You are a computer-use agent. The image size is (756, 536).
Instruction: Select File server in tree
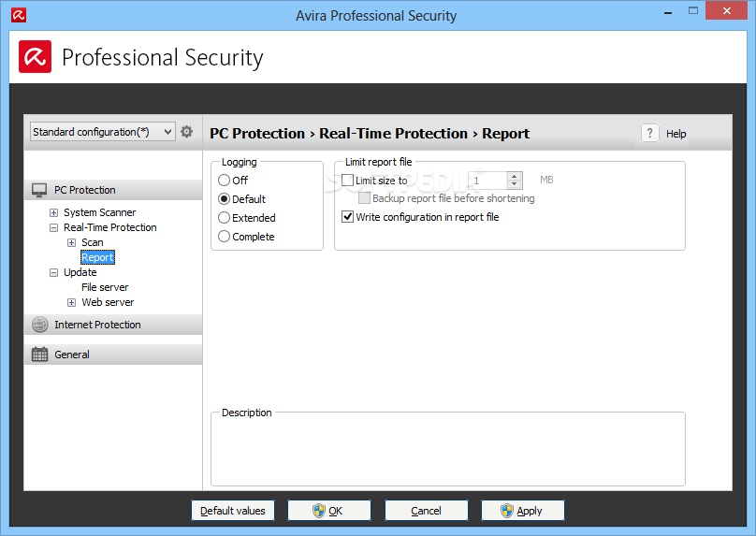point(105,287)
